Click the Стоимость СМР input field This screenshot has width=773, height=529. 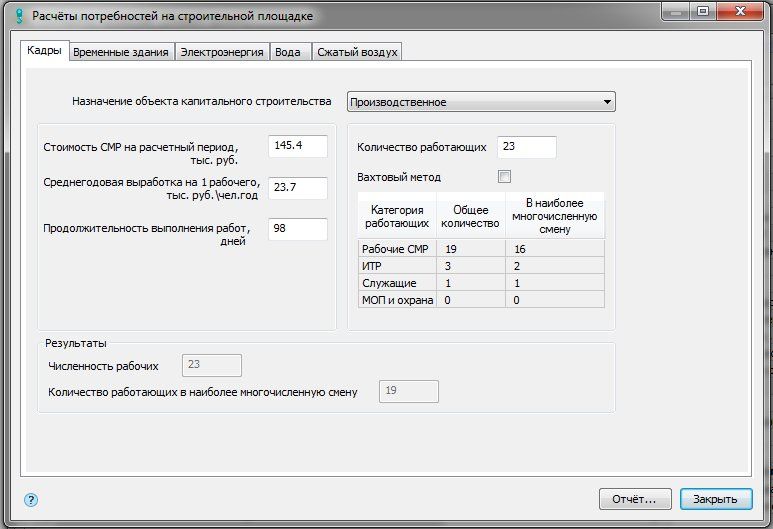coord(298,146)
